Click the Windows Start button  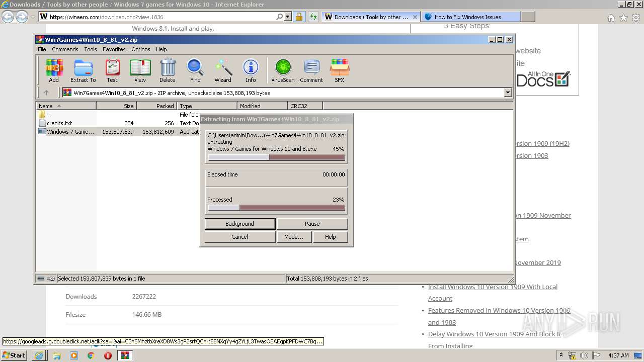(x=14, y=355)
